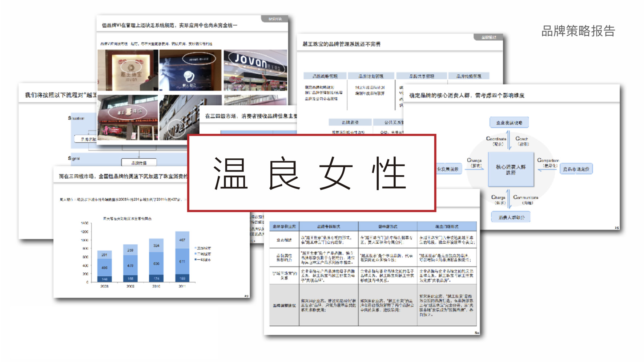Click the Communicate label in diagram
This screenshot has width=644, height=362.
pyautogui.click(x=526, y=198)
